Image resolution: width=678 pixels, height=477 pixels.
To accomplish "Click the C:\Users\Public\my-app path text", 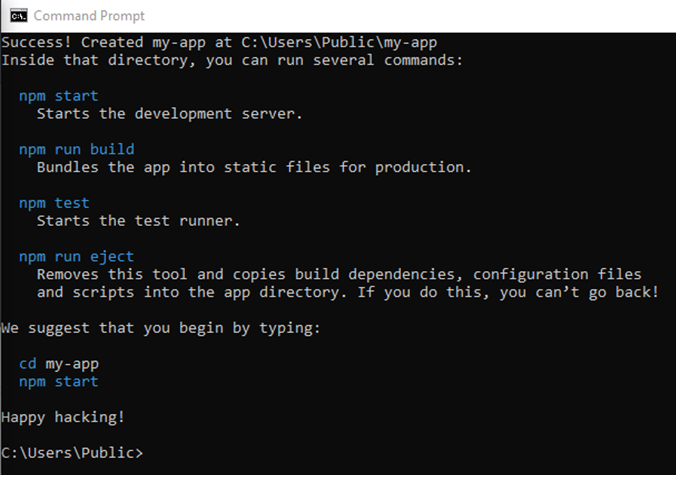I will (x=339, y=42).
